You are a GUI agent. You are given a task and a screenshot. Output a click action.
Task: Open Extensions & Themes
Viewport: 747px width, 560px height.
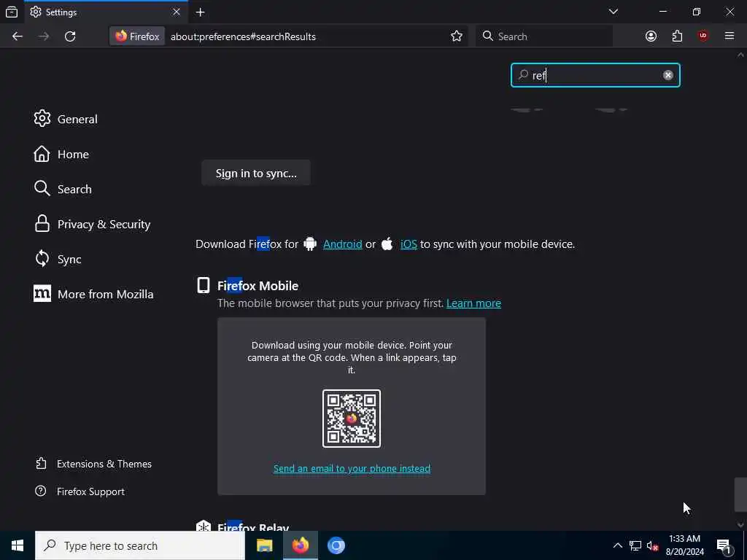(94, 464)
